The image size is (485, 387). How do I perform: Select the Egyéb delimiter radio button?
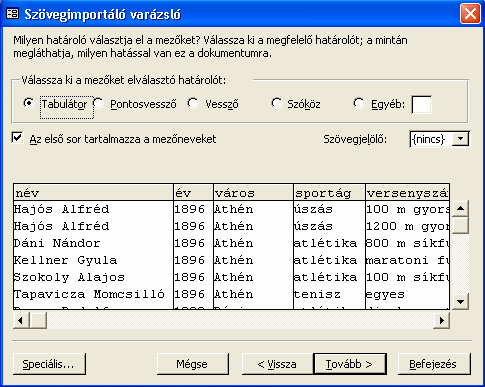point(359,103)
